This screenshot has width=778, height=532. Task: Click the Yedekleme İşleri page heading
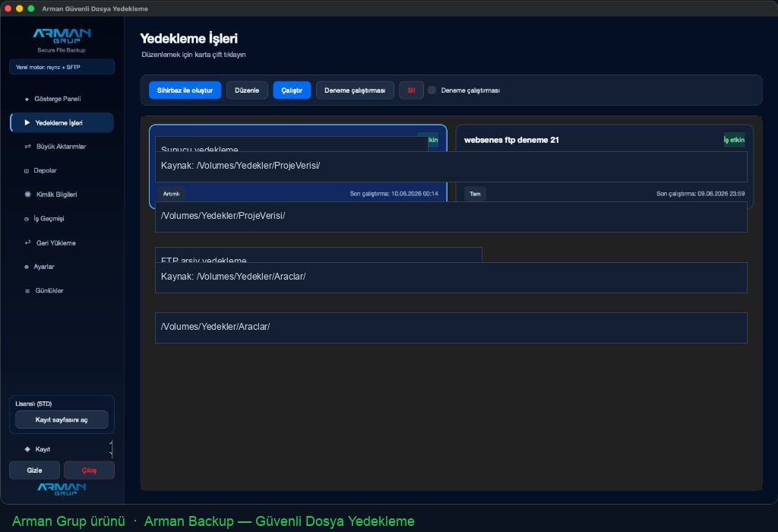tap(189, 39)
